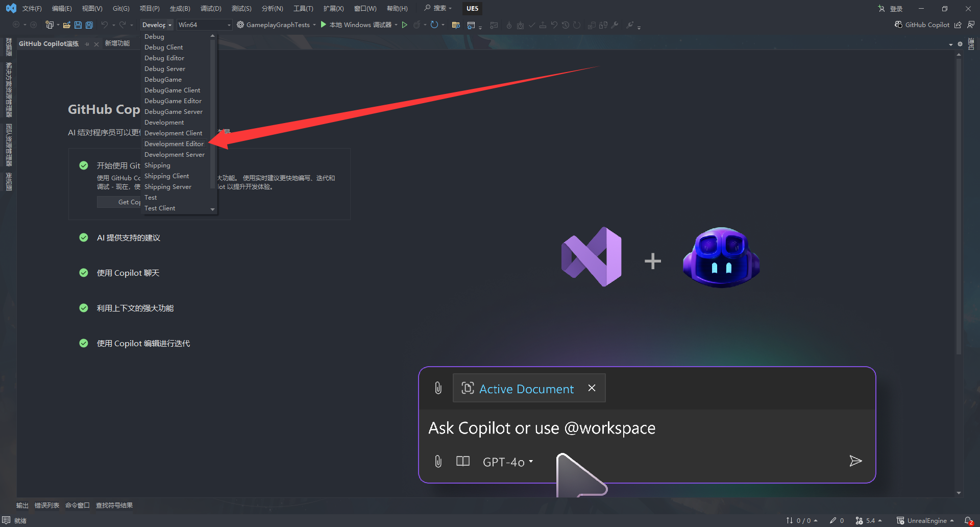
Task: Open the GameplayGraphTests startup project dropdown
Action: (x=314, y=25)
